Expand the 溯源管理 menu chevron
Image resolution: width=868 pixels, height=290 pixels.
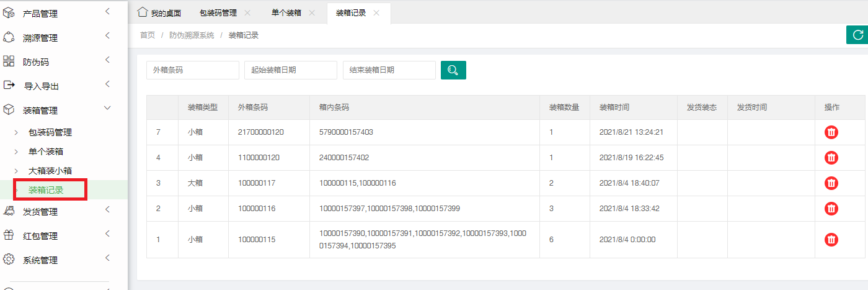107,36
